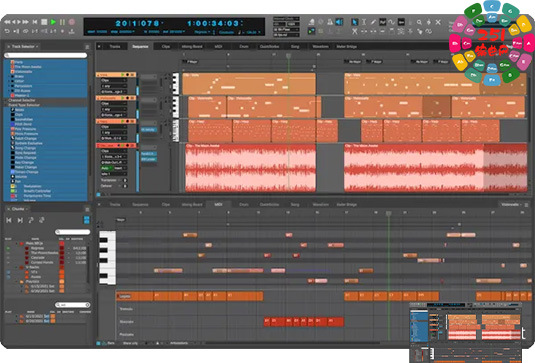Select the I-Beam tool
The height and width of the screenshot is (363, 535).
[364, 22]
